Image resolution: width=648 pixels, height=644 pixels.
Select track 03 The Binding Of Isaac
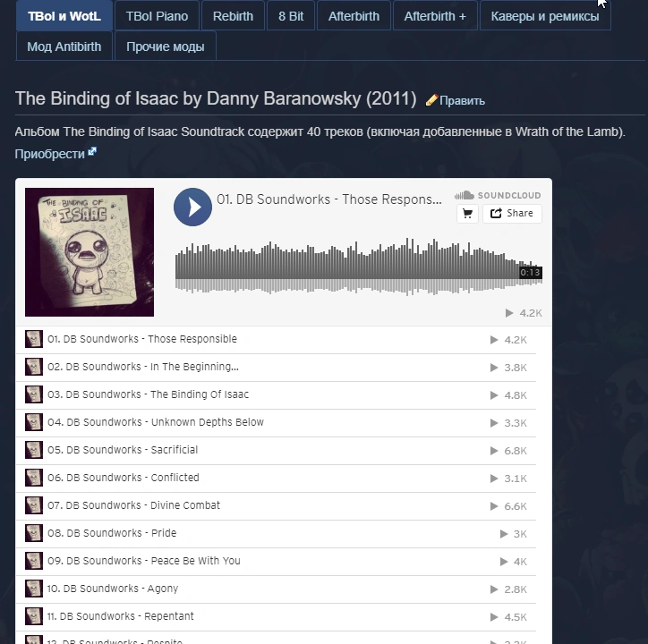276,395
